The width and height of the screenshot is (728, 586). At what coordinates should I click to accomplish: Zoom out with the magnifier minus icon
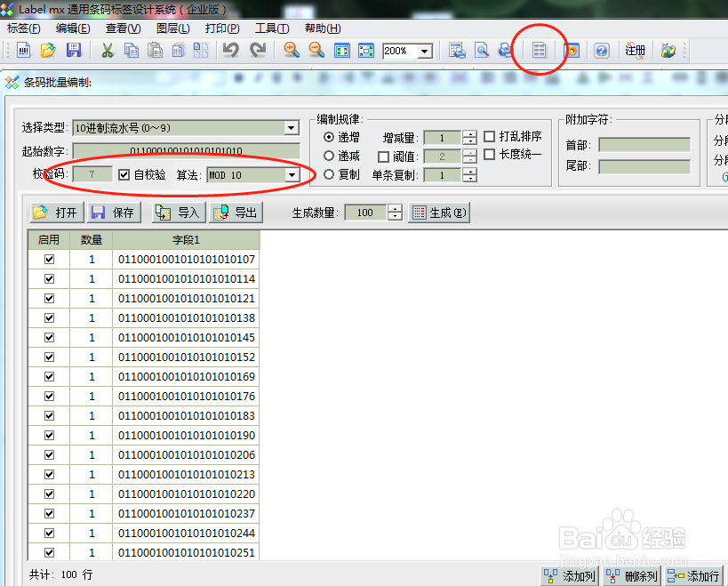click(316, 50)
